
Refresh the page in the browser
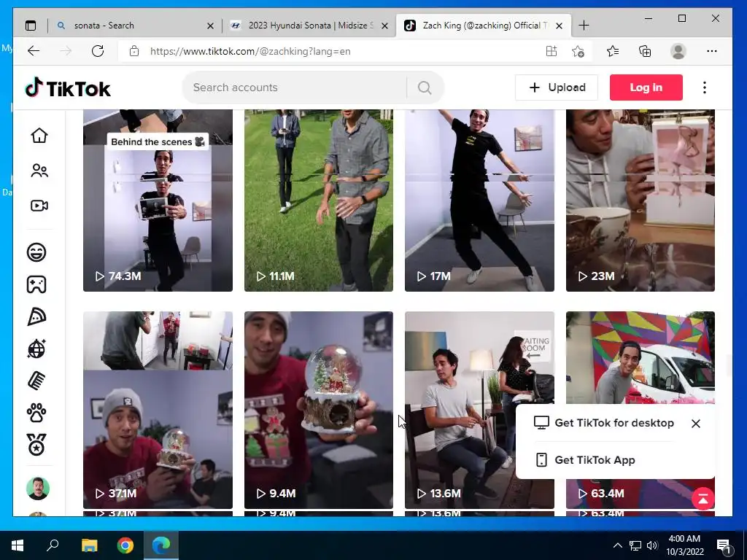[x=98, y=51]
